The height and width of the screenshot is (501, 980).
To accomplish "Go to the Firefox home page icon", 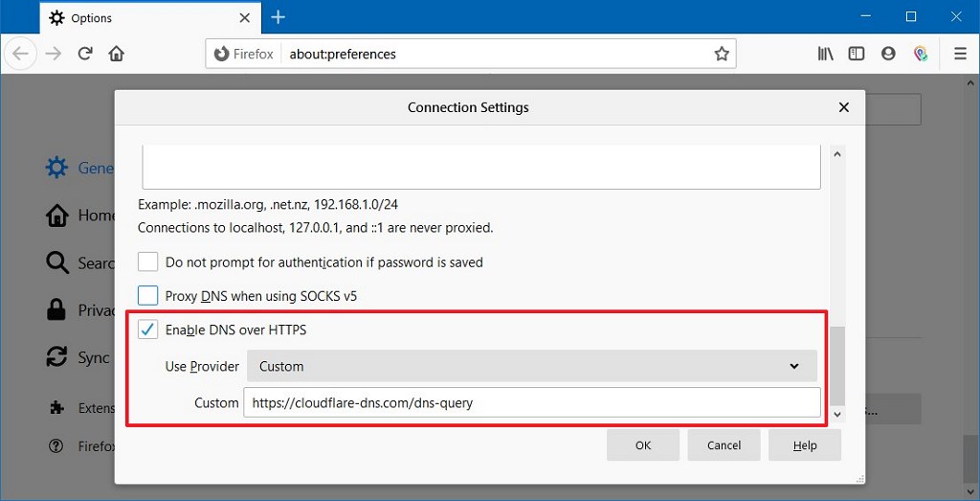I will pos(116,54).
